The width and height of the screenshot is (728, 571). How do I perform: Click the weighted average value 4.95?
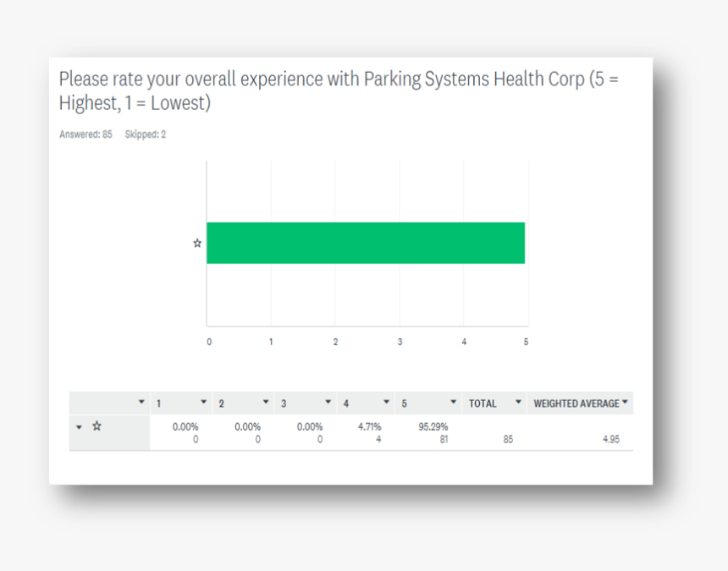(611, 439)
